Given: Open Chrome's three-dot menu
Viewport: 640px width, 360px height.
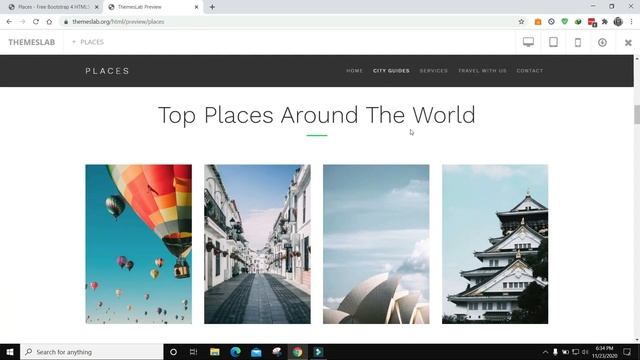Looking at the screenshot, I should (x=631, y=22).
